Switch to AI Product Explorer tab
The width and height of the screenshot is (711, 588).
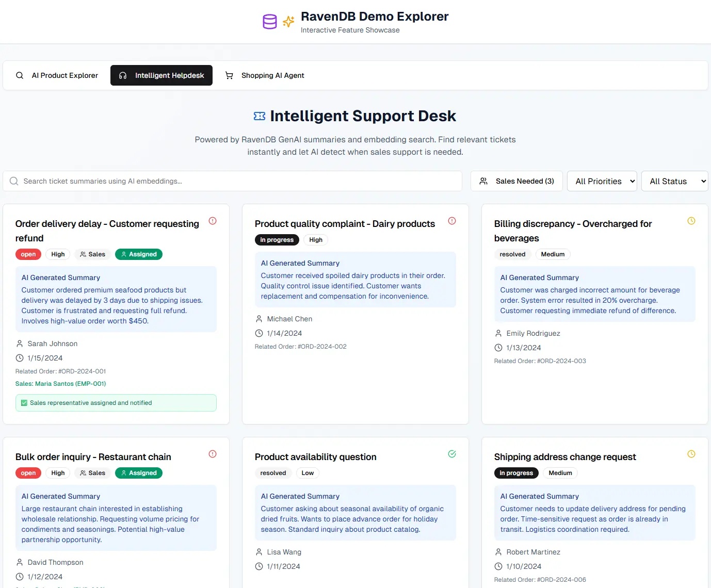coord(57,75)
